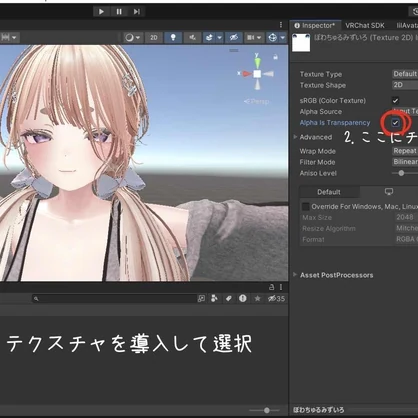Open the Max Size dropdown showing 2048

point(405,217)
